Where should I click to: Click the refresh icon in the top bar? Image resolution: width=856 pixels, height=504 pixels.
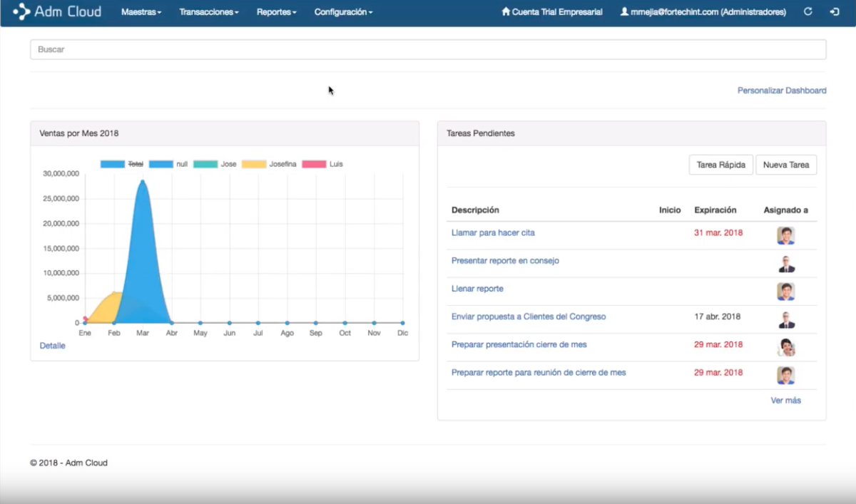click(808, 11)
